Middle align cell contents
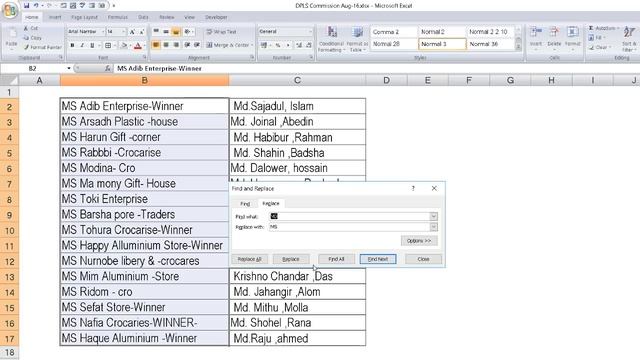 coord(166,31)
